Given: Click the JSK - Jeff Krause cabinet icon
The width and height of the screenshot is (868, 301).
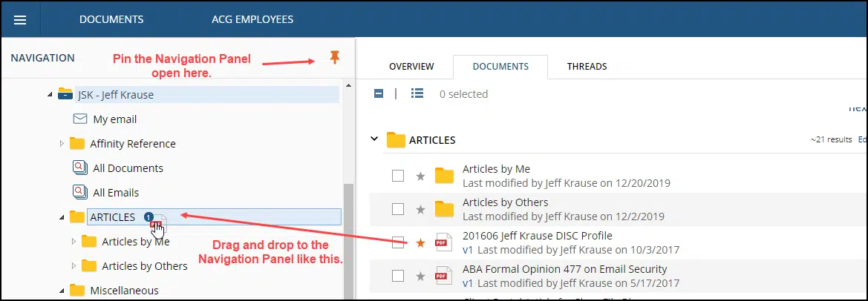Looking at the screenshot, I should [x=65, y=94].
